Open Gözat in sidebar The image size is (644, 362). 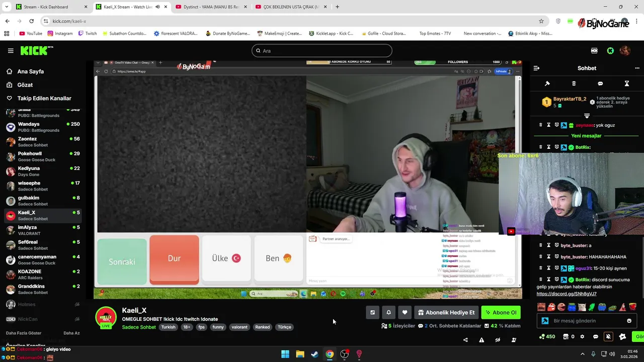pyautogui.click(x=25, y=85)
